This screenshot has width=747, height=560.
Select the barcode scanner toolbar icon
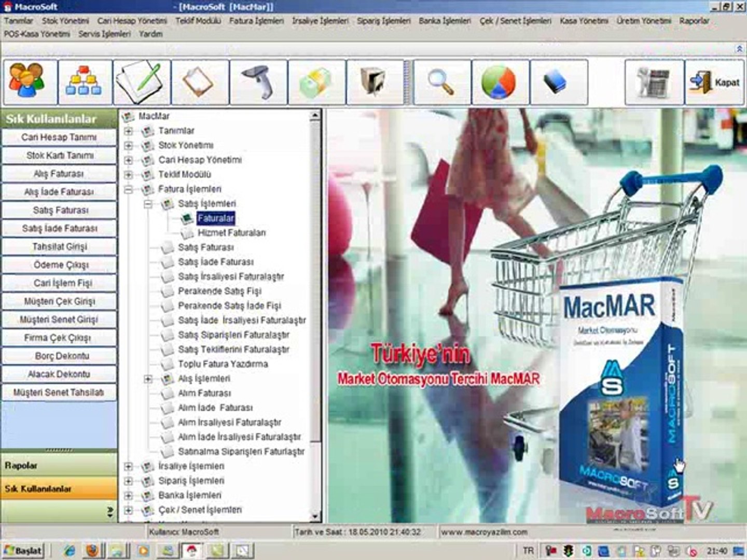tap(259, 82)
